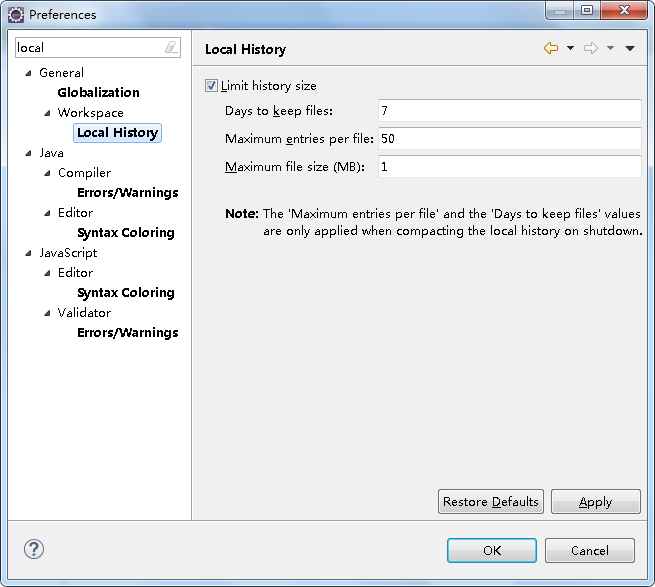Open the page view menu arrow
The image size is (655, 587).
coord(630,48)
